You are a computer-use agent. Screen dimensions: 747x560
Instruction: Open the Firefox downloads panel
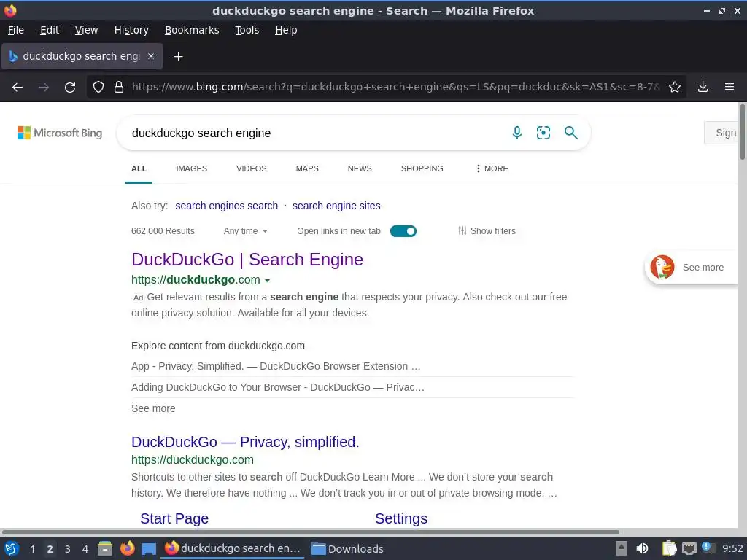(703, 87)
